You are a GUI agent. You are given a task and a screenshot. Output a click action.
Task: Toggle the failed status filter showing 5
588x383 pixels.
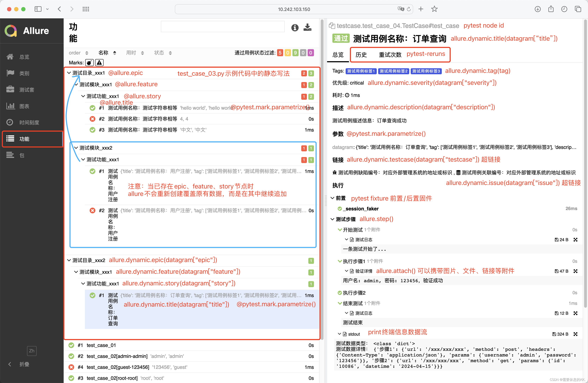point(280,53)
